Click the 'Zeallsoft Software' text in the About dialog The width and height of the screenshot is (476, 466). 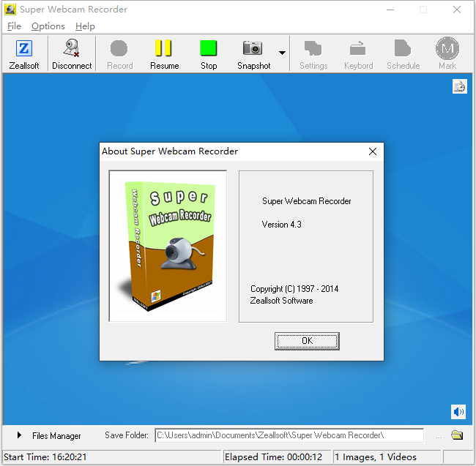281,301
